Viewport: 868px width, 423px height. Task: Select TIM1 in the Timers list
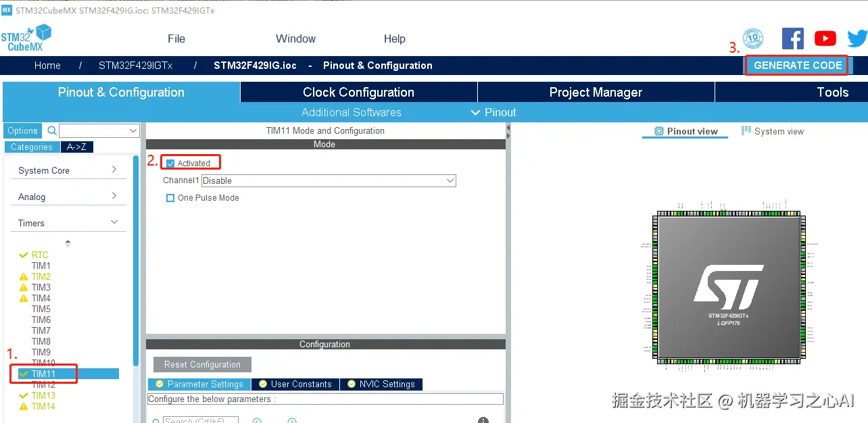click(41, 266)
